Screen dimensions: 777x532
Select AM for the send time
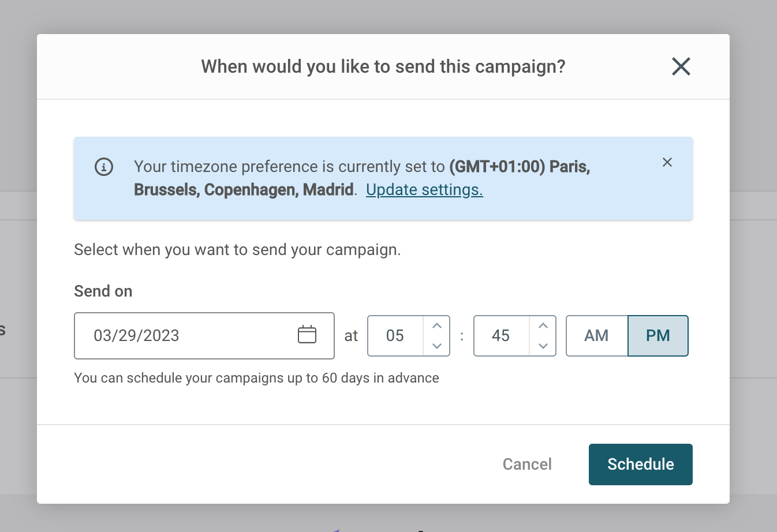tap(596, 336)
